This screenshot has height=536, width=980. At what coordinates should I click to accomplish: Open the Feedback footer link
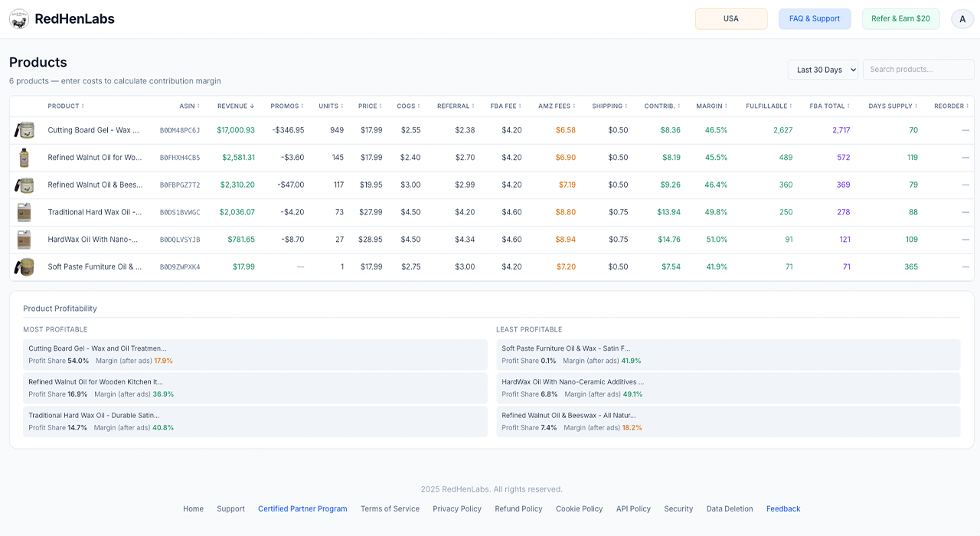point(783,509)
